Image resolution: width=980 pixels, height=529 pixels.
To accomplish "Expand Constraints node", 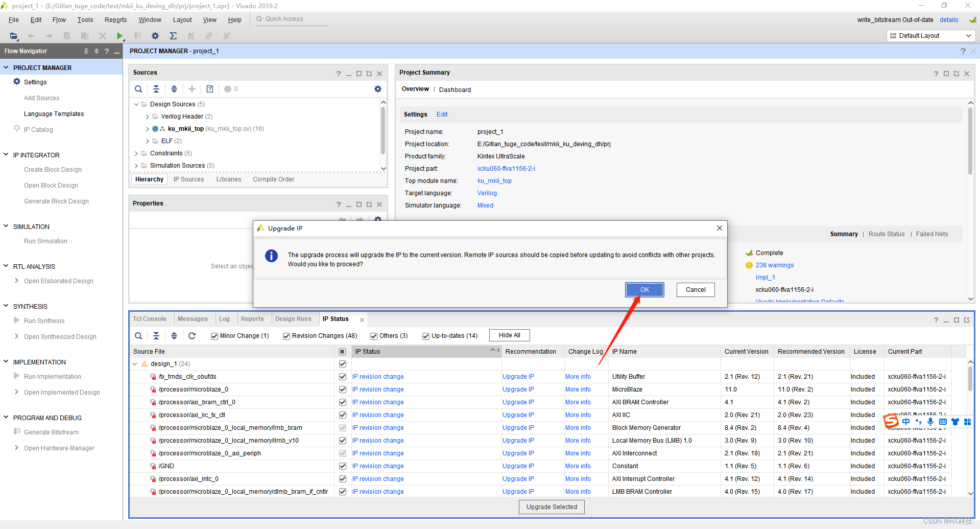I will click(x=136, y=153).
